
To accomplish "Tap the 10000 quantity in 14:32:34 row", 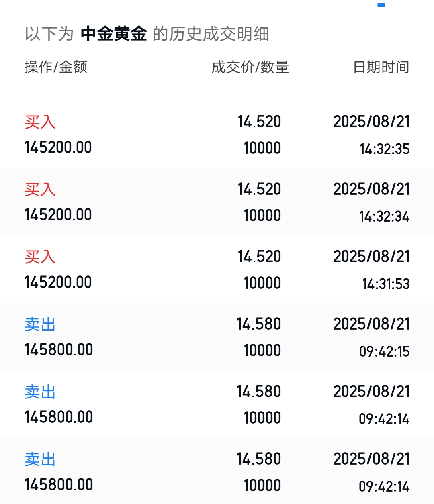I will click(262, 216).
